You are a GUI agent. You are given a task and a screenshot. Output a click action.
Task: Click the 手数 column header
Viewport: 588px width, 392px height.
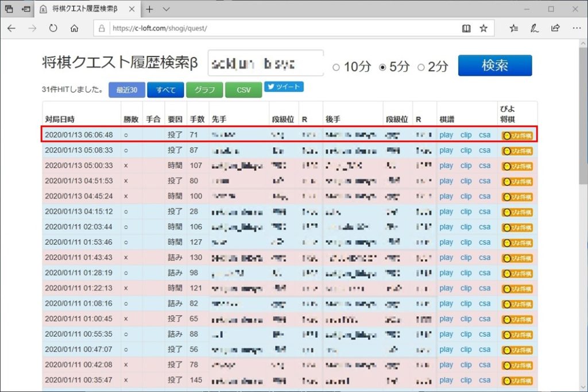click(x=198, y=120)
